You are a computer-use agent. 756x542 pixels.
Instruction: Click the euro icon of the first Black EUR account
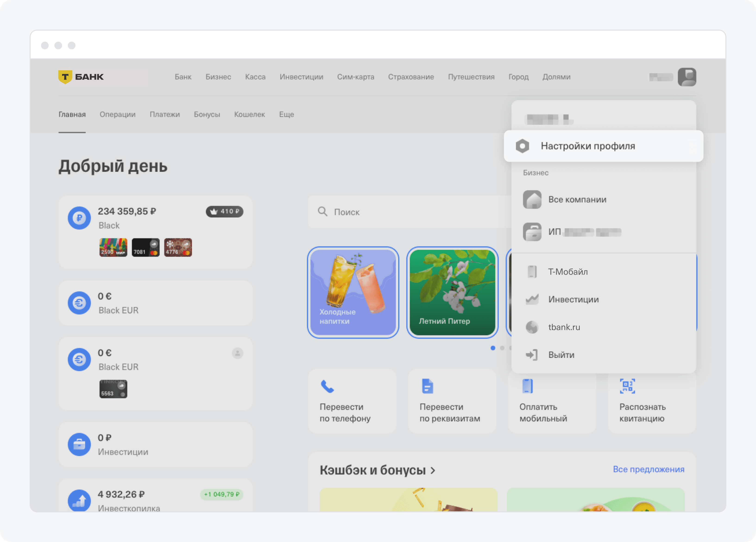[x=79, y=303]
